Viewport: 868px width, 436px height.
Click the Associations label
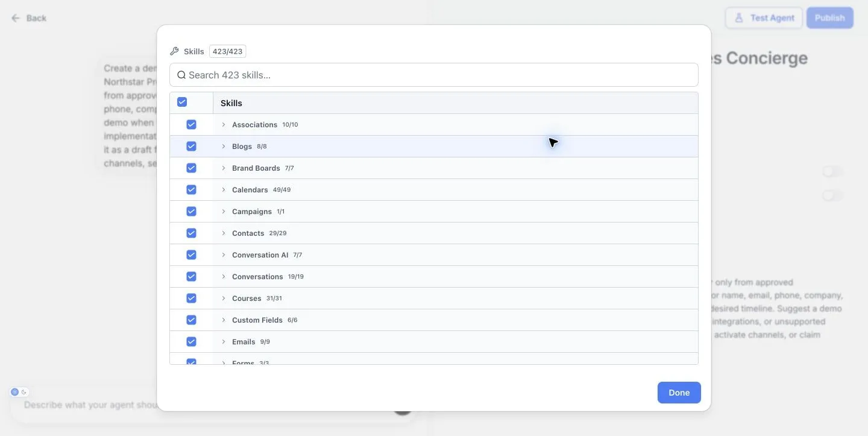pos(254,125)
